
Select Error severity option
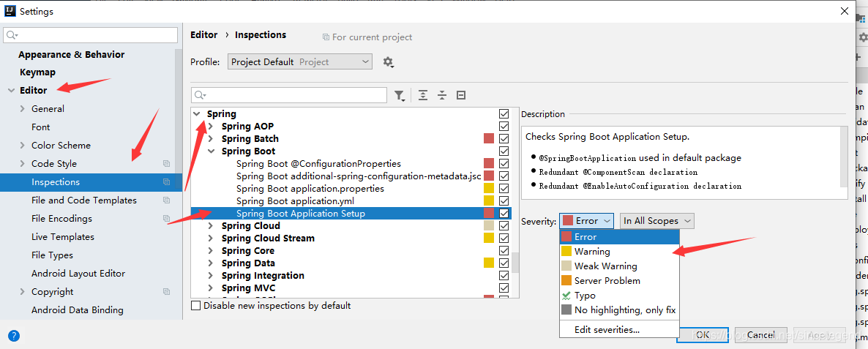619,237
